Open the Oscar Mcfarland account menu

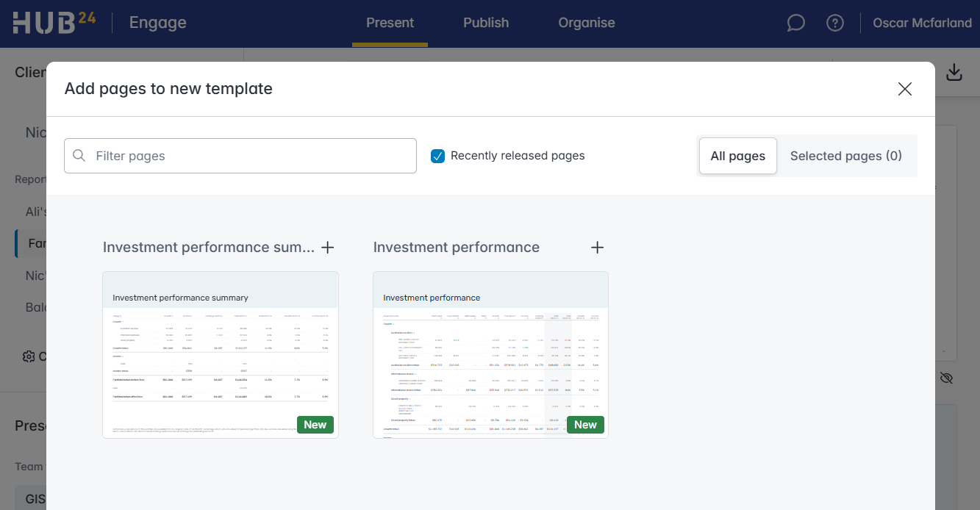click(x=922, y=23)
